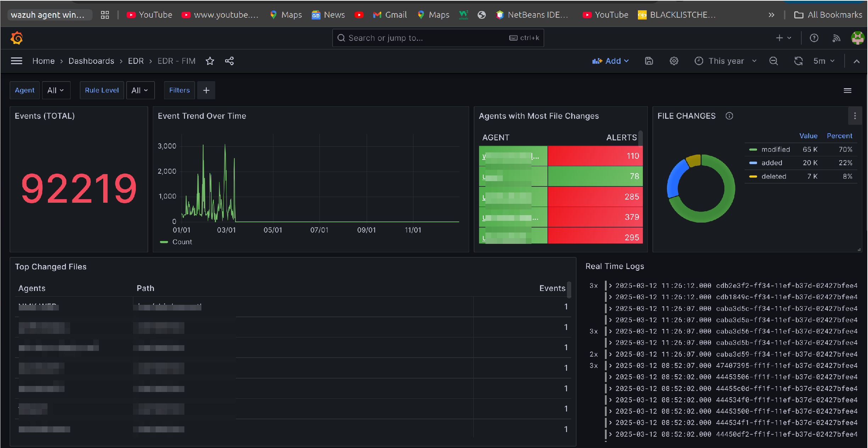The height and width of the screenshot is (448, 868).
Task: Expand the first Real Time Logs row
Action: [x=611, y=286]
